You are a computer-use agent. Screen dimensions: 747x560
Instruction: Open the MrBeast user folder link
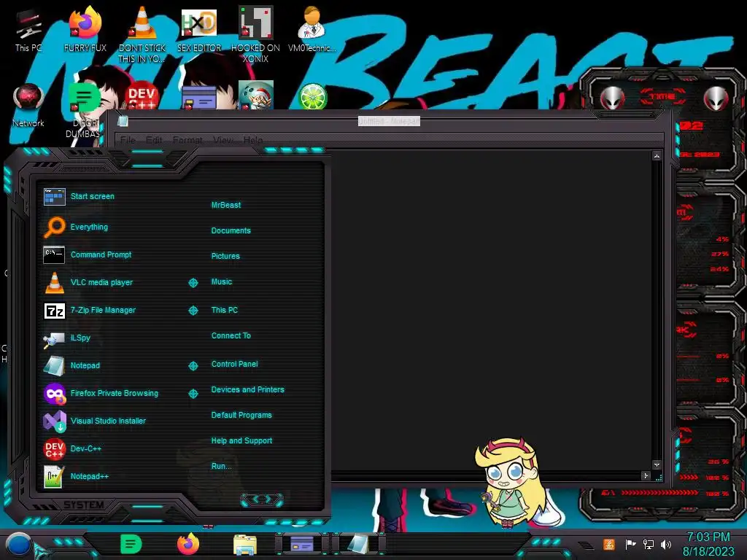226,205
